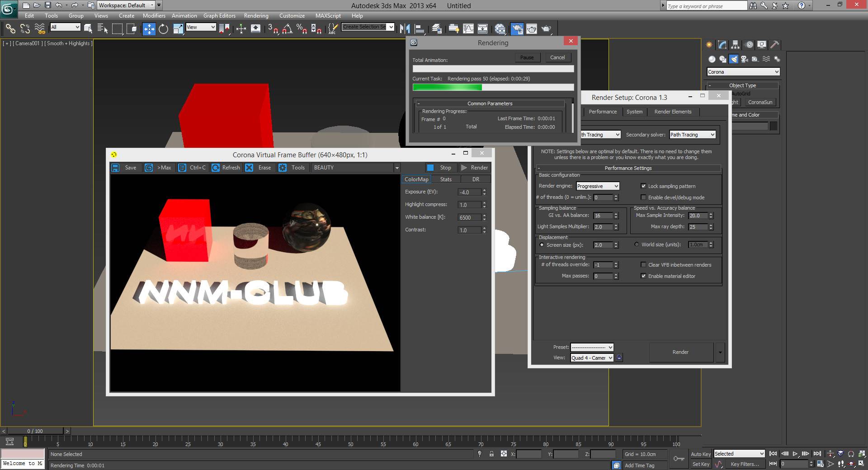The width and height of the screenshot is (868, 470).
Task: Click Save icon in Corona frame buffer
Action: click(x=125, y=168)
